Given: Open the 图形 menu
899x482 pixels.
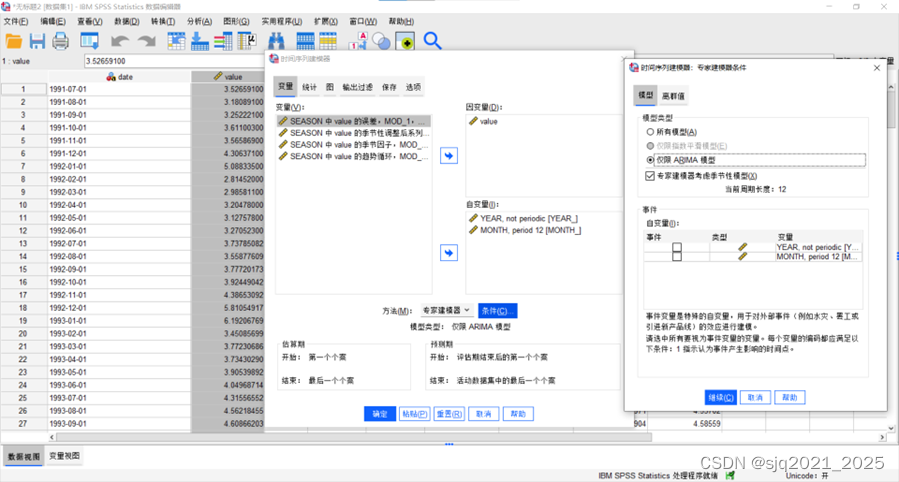Looking at the screenshot, I should (236, 21).
